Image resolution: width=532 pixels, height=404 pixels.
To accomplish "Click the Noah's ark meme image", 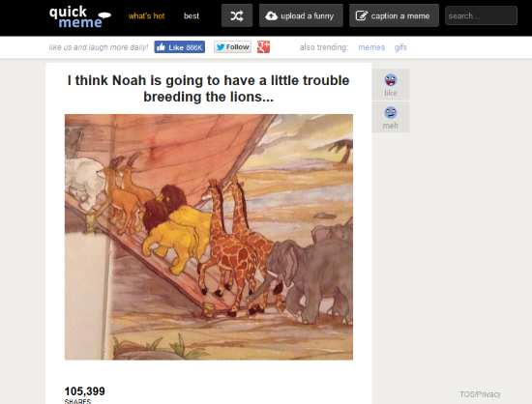I will point(209,237).
